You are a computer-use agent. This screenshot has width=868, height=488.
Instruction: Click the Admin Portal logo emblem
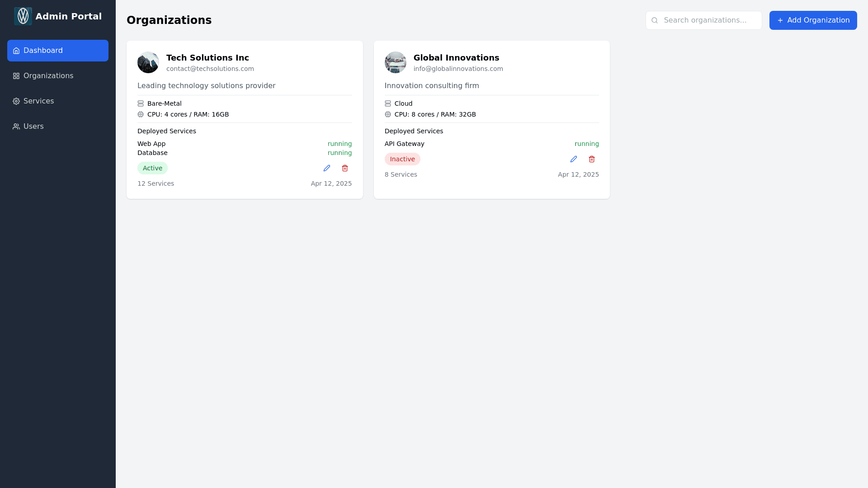(23, 16)
